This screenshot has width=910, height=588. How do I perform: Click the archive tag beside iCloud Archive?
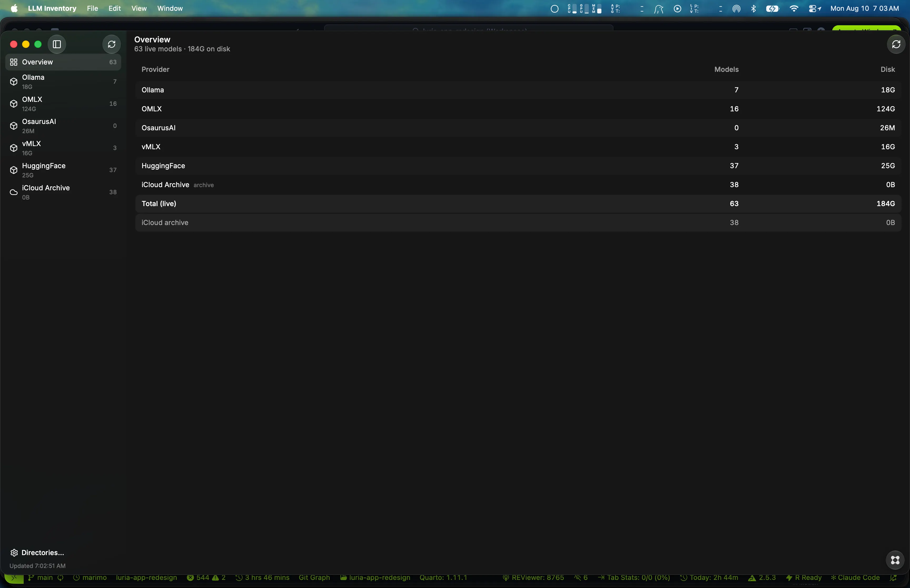204,185
